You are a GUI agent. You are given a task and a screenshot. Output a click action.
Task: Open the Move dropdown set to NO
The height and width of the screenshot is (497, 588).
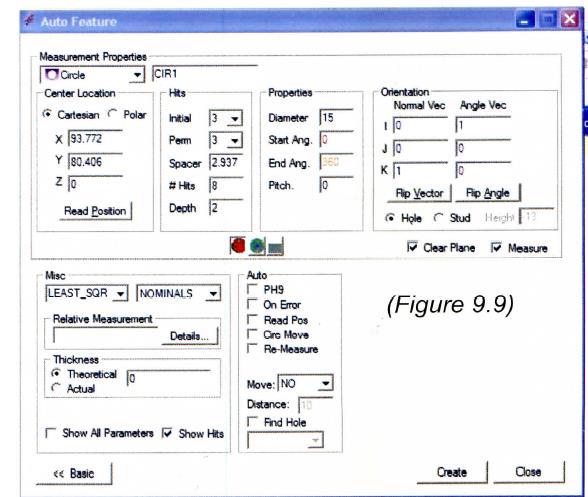[326, 383]
